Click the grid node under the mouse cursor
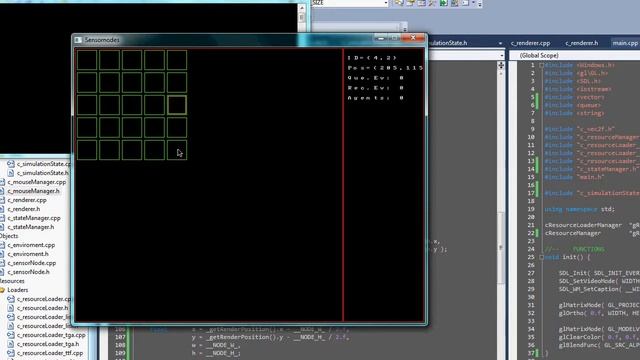Image resolution: width=640 pixels, height=360 pixels. 177,150
